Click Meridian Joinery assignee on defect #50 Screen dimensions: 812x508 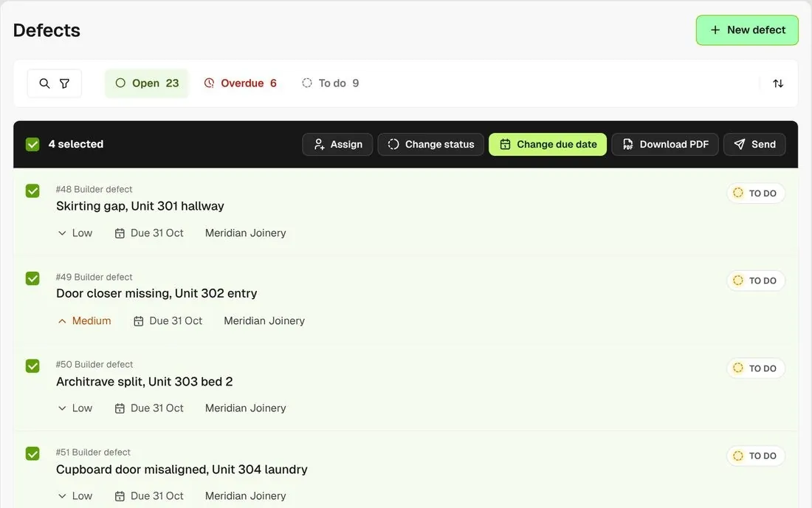click(x=246, y=408)
